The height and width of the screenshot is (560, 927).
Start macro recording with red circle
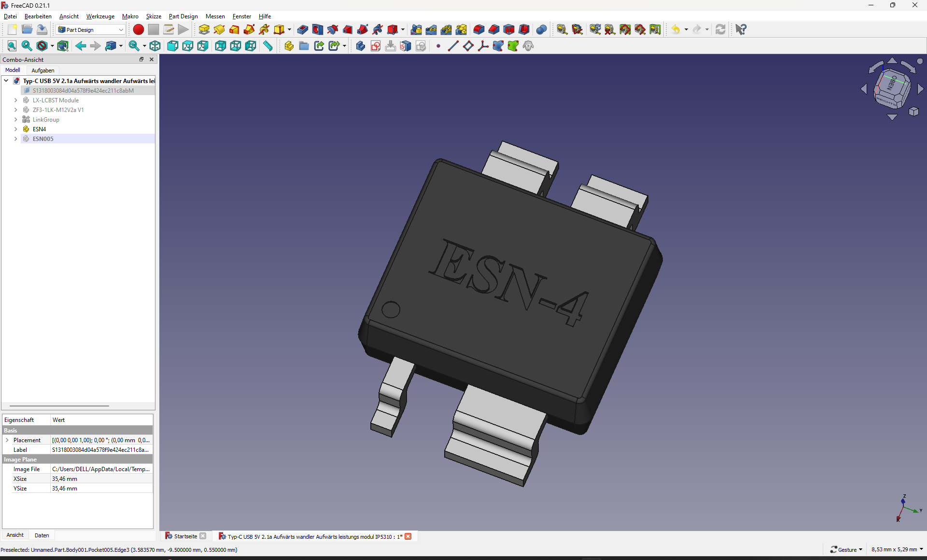tap(139, 29)
